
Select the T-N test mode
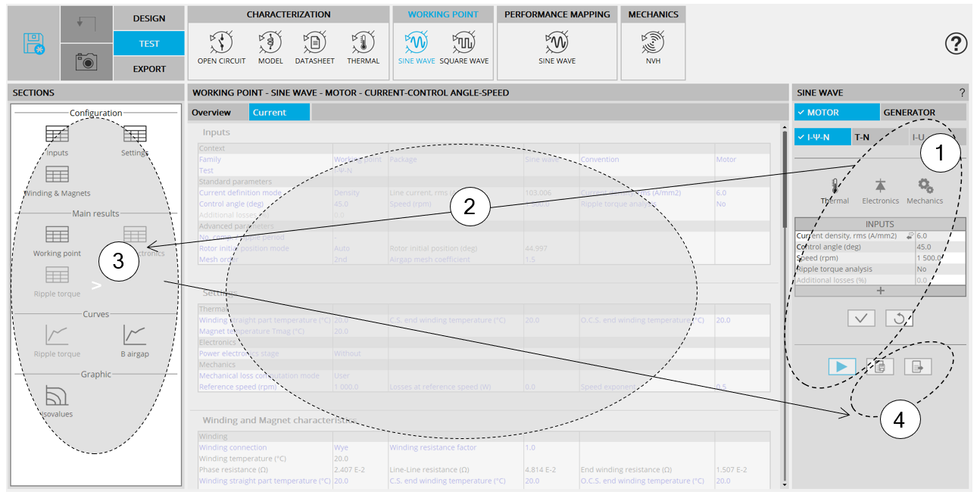point(862,137)
